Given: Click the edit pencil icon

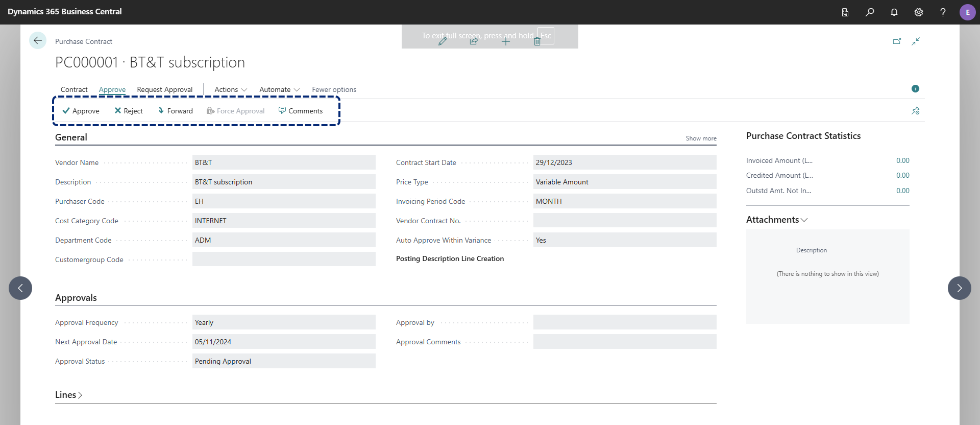Looking at the screenshot, I should [x=443, y=41].
